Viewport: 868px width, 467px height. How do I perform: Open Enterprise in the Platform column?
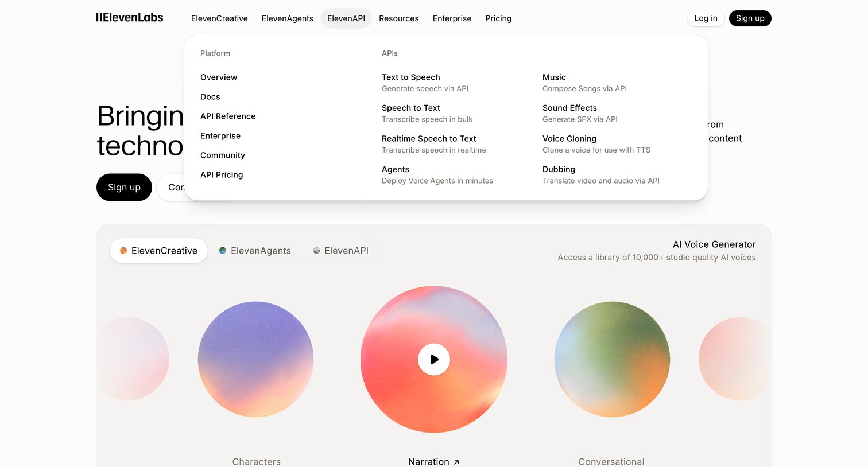[x=220, y=135]
